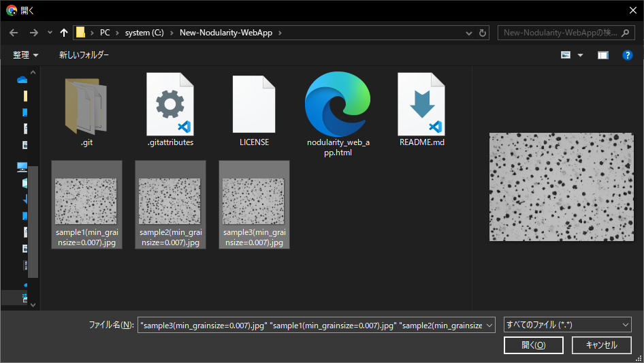Select the README.md file
The image size is (644, 363).
[x=422, y=110]
